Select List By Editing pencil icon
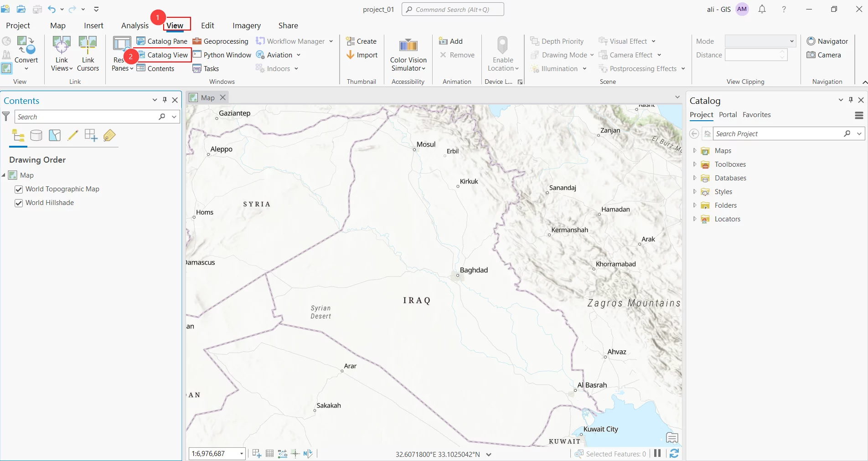Image resolution: width=868 pixels, height=461 pixels. coord(72,135)
